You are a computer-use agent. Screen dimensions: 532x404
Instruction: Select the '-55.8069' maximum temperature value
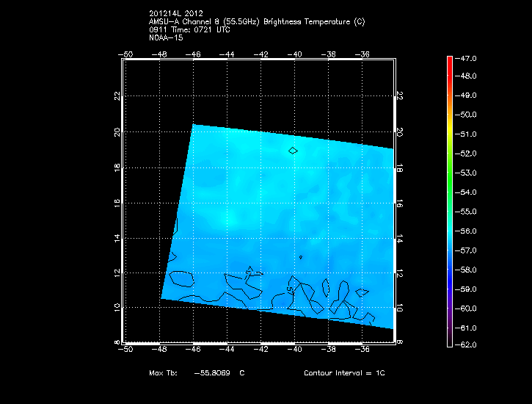[x=212, y=372]
